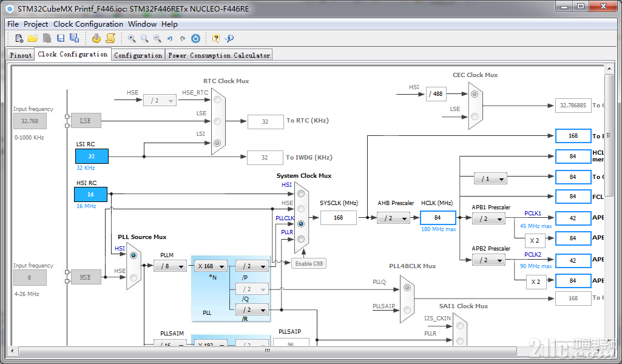The height and width of the screenshot is (364, 622).
Task: Click the New Project toolbar icon
Action: (19, 38)
